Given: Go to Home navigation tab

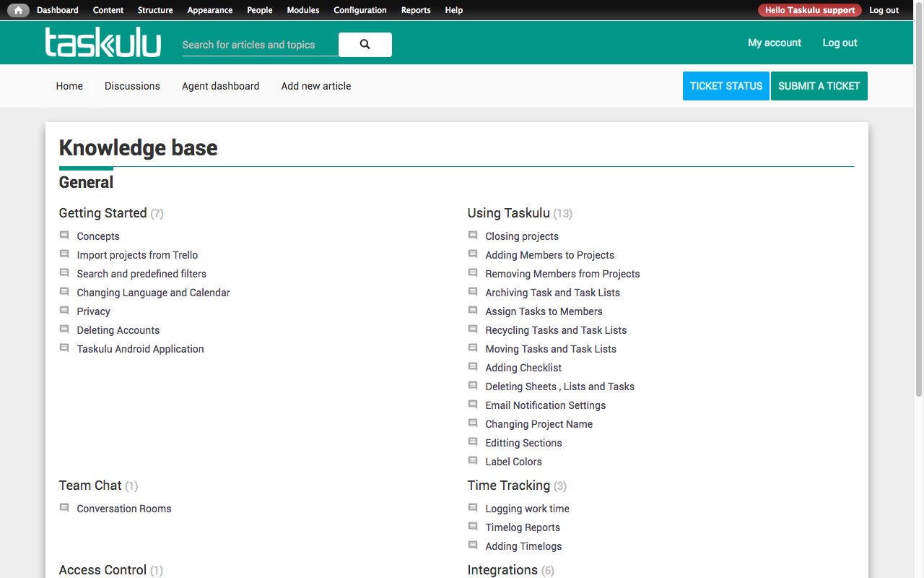Looking at the screenshot, I should click(69, 86).
